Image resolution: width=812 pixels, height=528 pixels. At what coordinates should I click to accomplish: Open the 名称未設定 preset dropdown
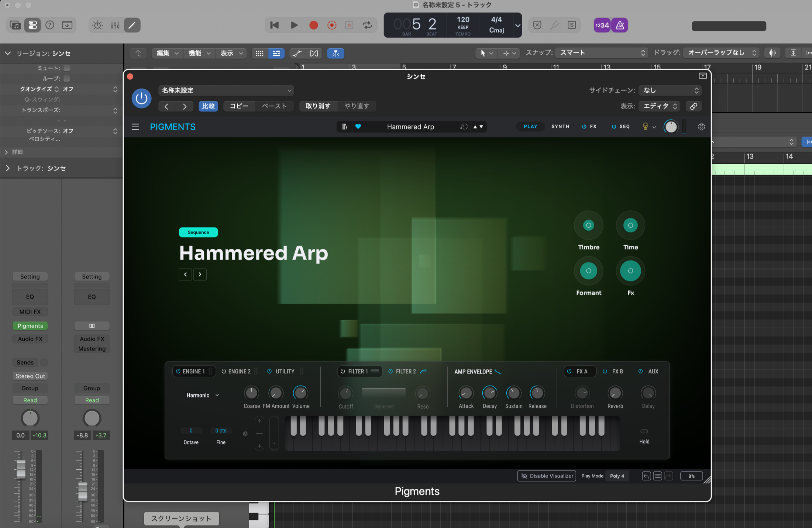click(x=226, y=90)
